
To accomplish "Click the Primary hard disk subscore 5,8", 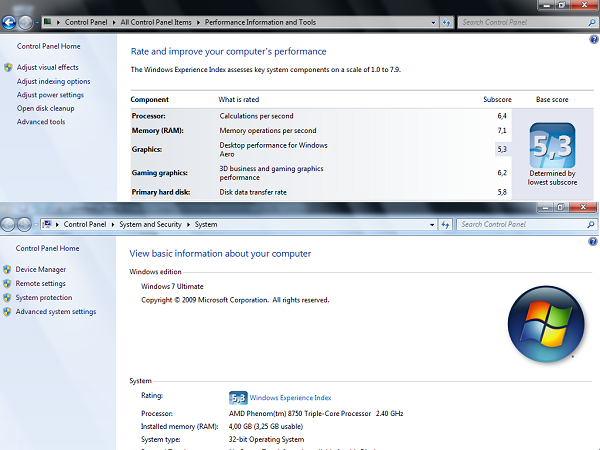I will pos(502,192).
